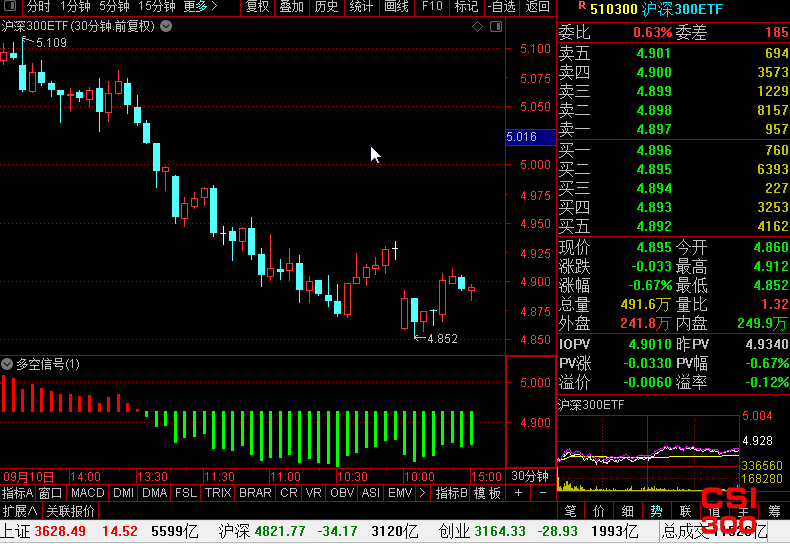Zoom out the chart with − button
The height and width of the screenshot is (544, 790).
pyautogui.click(x=543, y=493)
